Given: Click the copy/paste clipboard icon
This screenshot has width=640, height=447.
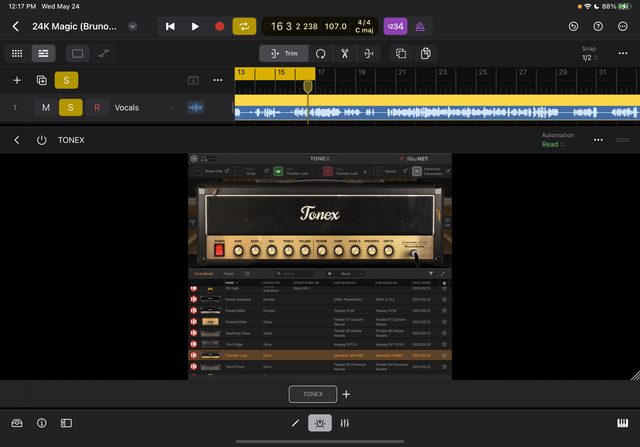Looking at the screenshot, I should click(x=425, y=53).
